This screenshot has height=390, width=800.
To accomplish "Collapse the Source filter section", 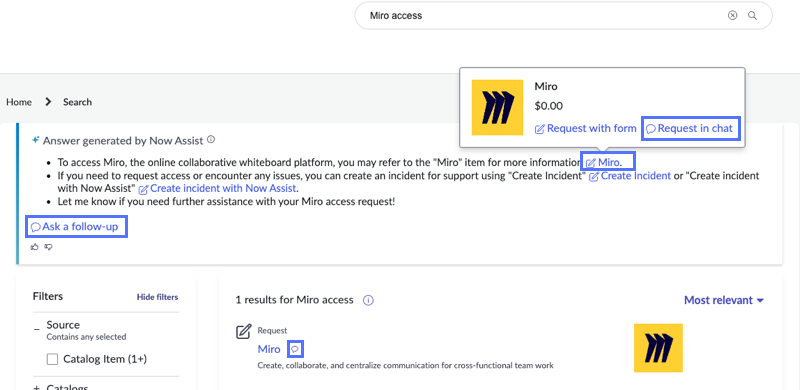I will pos(37,329).
